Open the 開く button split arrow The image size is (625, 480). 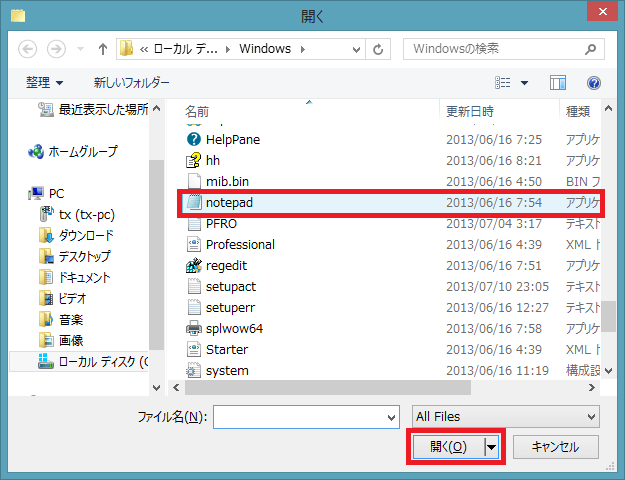[490, 446]
